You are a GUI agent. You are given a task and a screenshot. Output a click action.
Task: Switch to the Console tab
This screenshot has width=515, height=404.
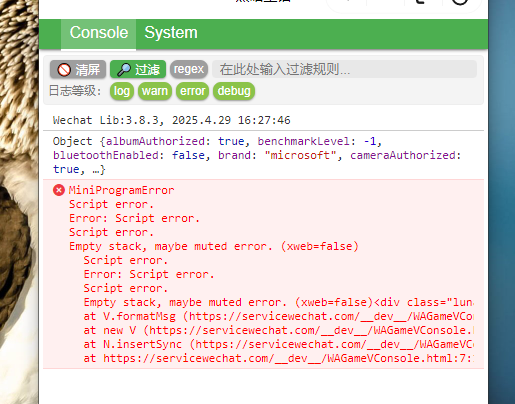98,33
